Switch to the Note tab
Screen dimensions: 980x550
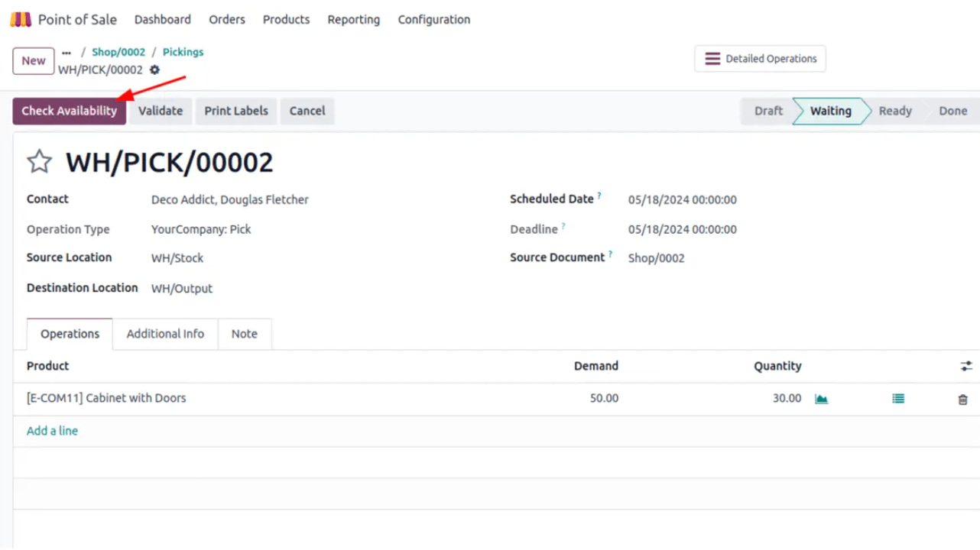tap(245, 334)
